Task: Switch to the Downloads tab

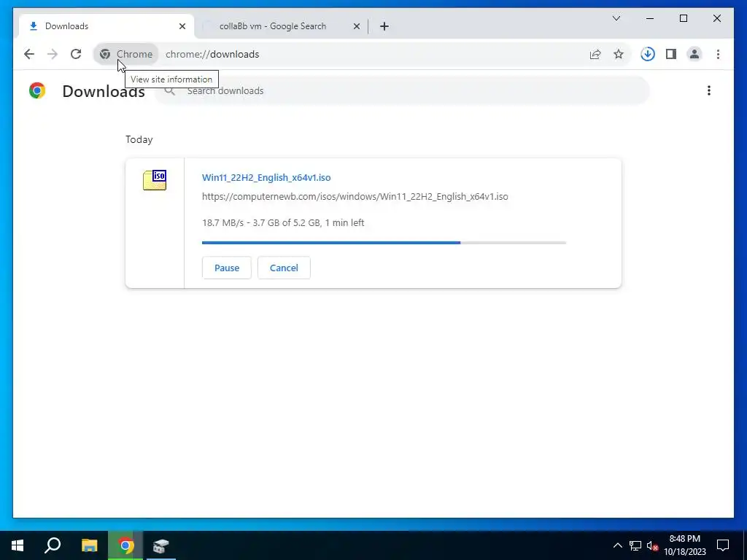Action: pos(107,26)
